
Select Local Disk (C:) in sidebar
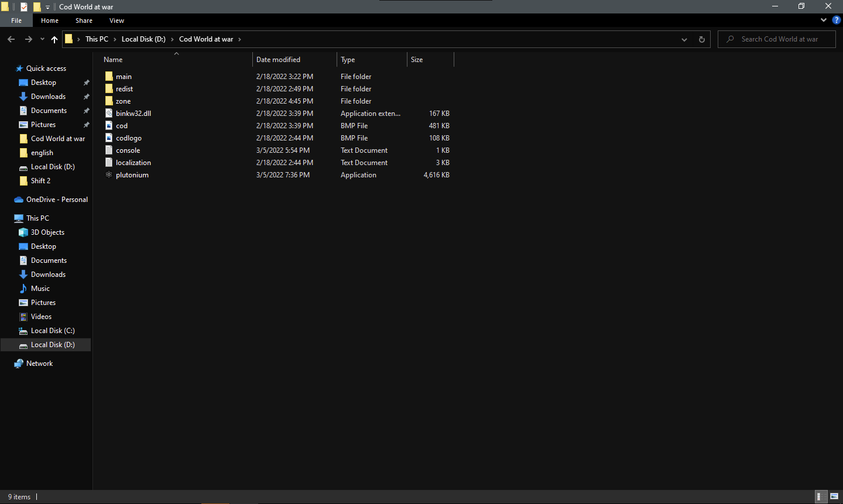(53, 331)
